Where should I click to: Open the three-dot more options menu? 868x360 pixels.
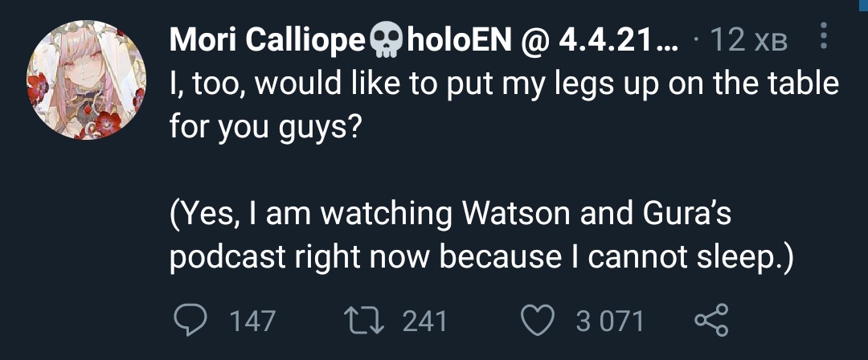click(824, 37)
